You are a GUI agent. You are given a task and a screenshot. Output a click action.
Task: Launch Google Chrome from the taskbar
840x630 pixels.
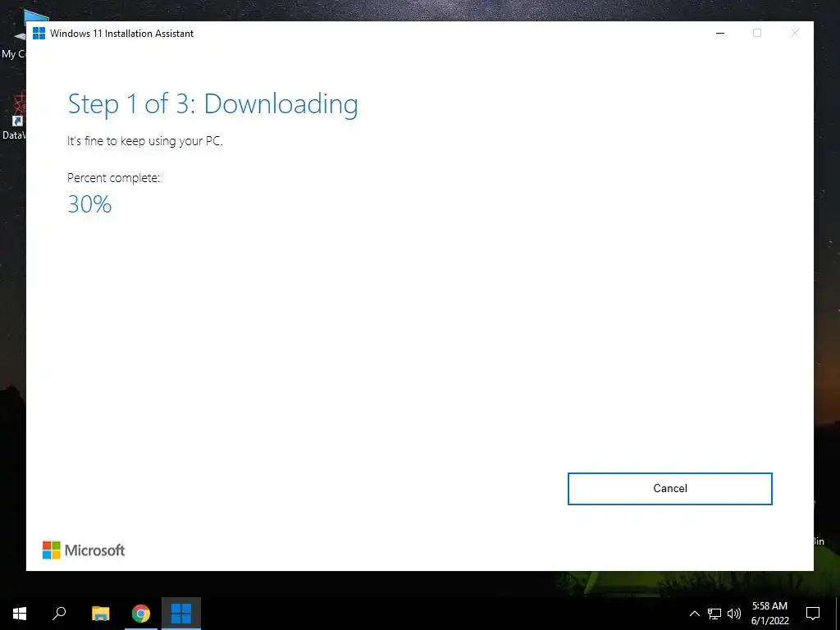pyautogui.click(x=141, y=614)
